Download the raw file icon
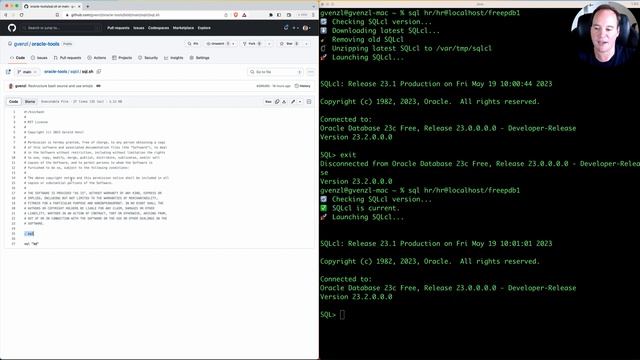Viewport: 640px width, 360px height. pos(284,102)
